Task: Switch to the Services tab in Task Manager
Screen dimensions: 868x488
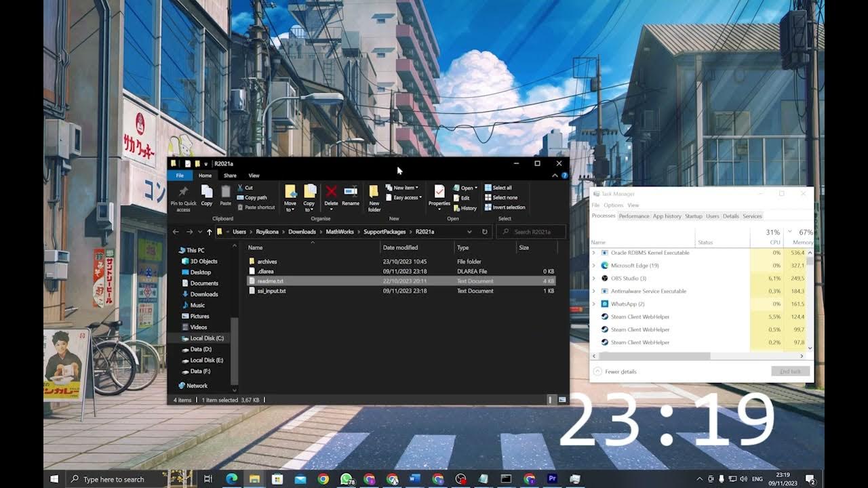Action: 752,216
